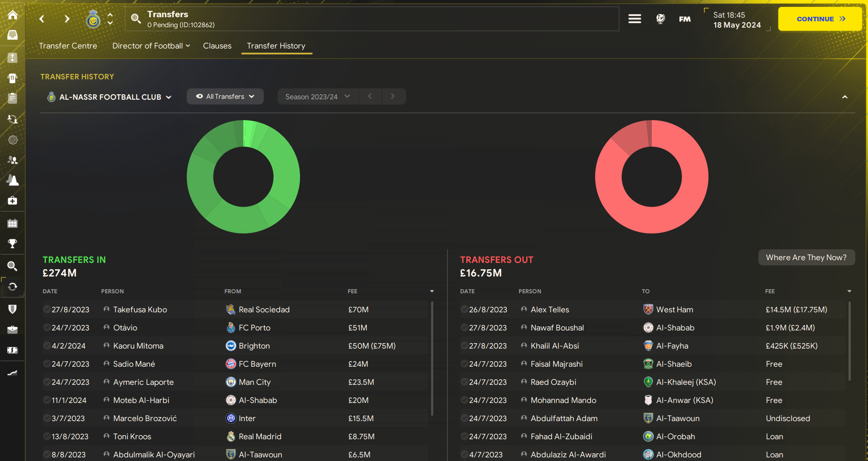This screenshot has height=461, width=868.
Task: Open the staff people icon in sidebar
Action: [x=13, y=160]
